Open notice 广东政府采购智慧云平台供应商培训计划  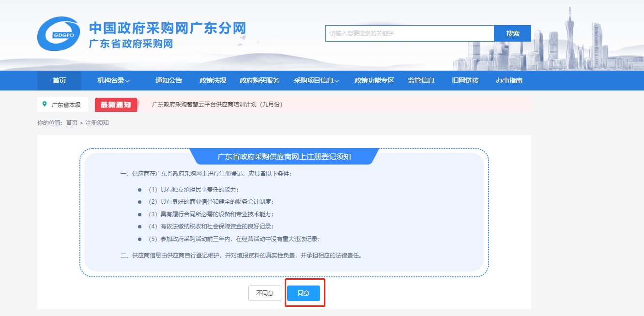[x=217, y=105]
